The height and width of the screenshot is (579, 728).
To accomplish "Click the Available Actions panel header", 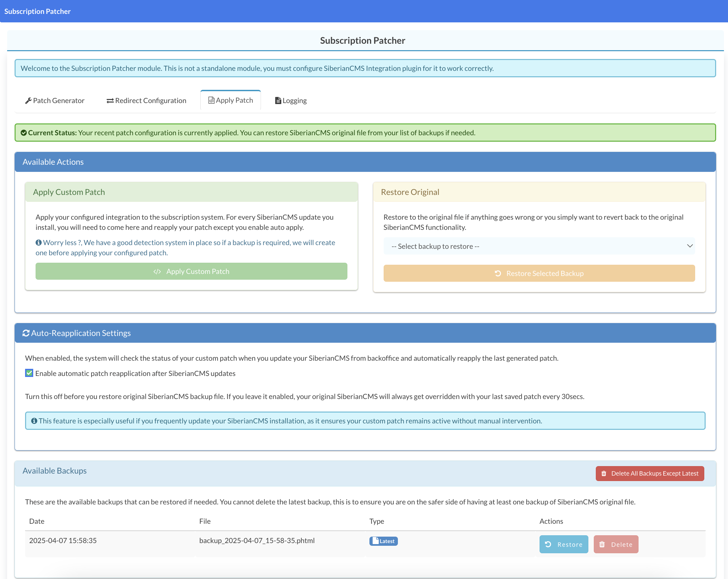I will tap(365, 162).
